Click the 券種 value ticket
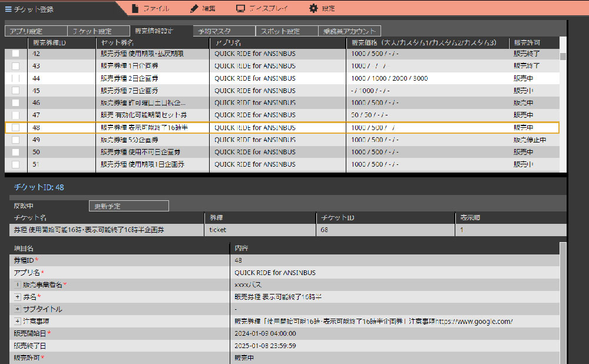This screenshot has height=364, width=589. (218, 230)
